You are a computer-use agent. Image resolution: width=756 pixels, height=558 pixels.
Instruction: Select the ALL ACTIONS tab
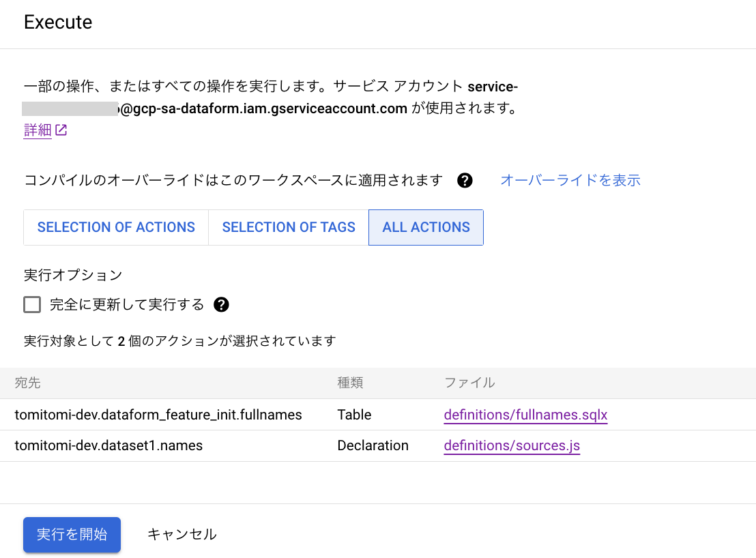point(426,227)
